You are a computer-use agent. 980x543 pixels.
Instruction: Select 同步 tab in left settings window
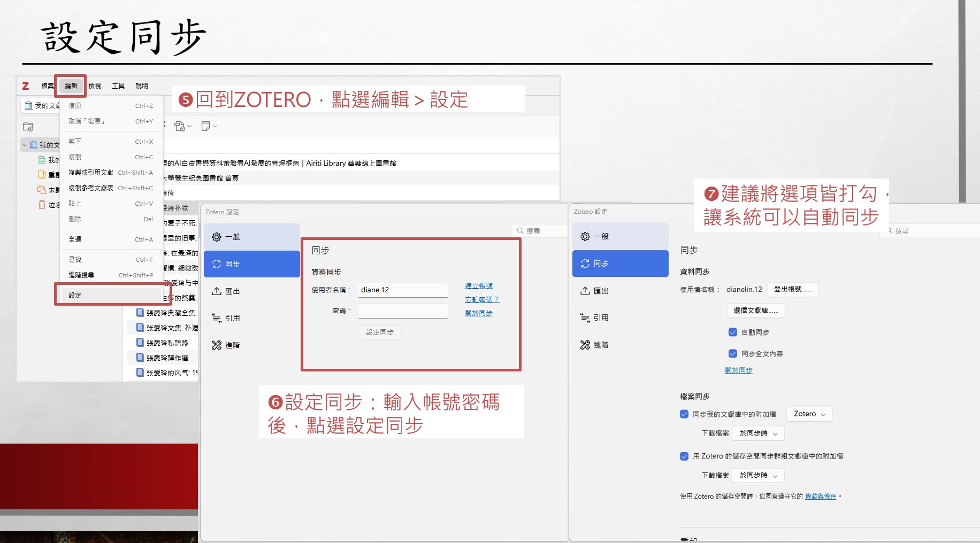(251, 264)
